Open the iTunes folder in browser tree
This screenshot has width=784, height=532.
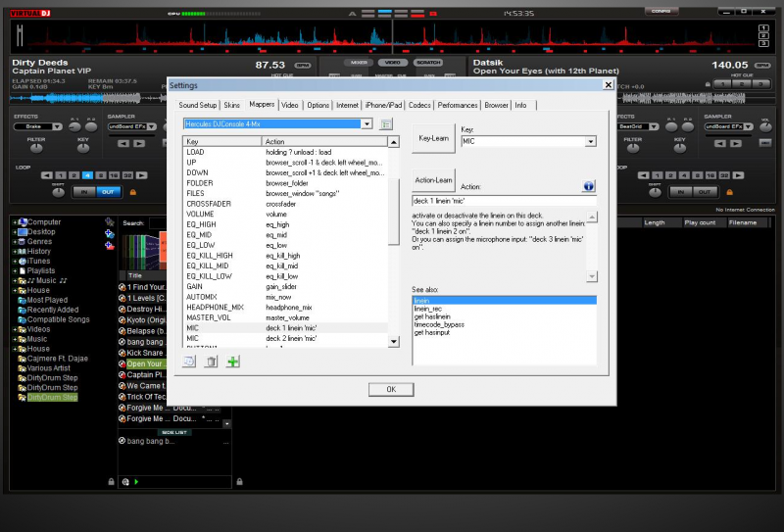click(x=38, y=261)
